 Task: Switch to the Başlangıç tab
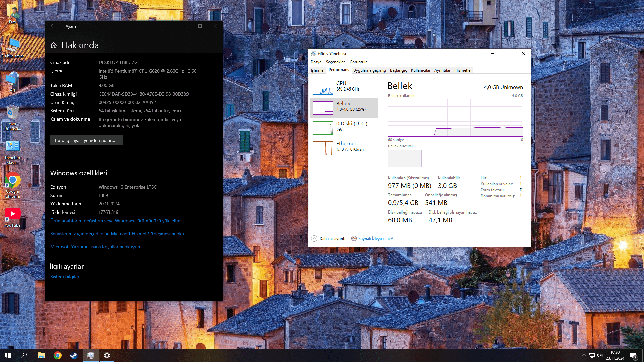[398, 70]
